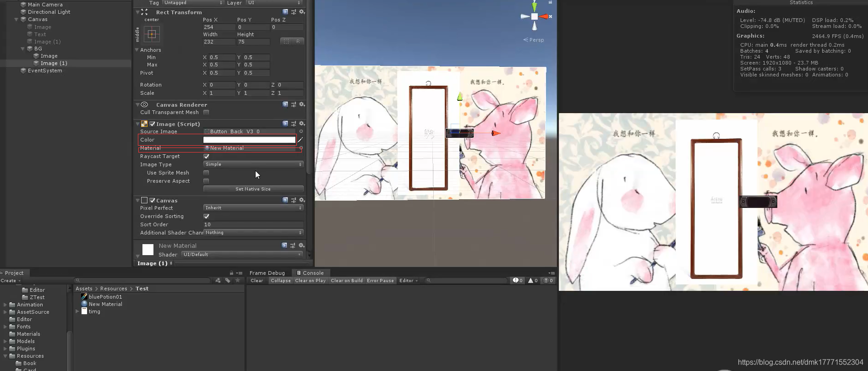Open Canvas Renderer help reference icon
This screenshot has width=868, height=371.
pos(285,104)
